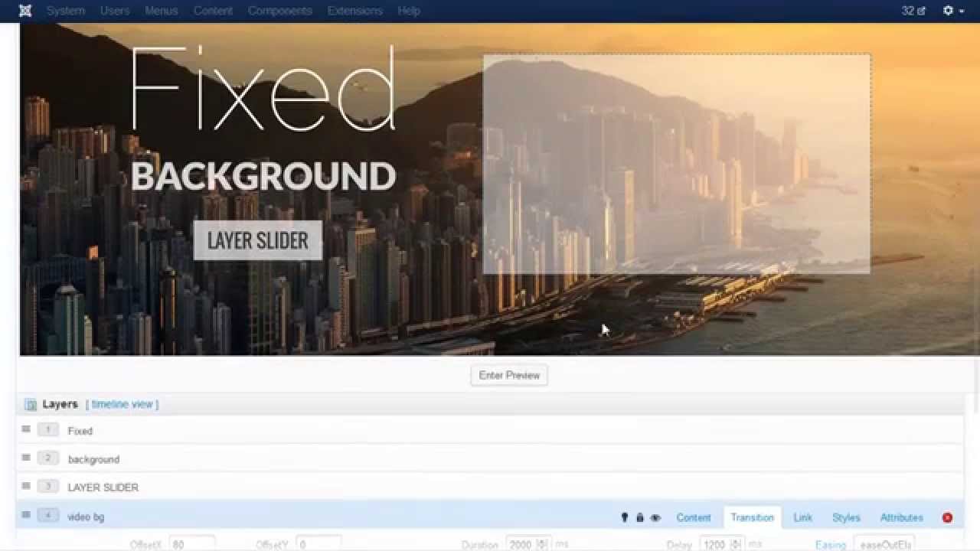Image resolution: width=980 pixels, height=551 pixels.
Task: Open the Transition tab of video bg layer
Action: pos(753,518)
